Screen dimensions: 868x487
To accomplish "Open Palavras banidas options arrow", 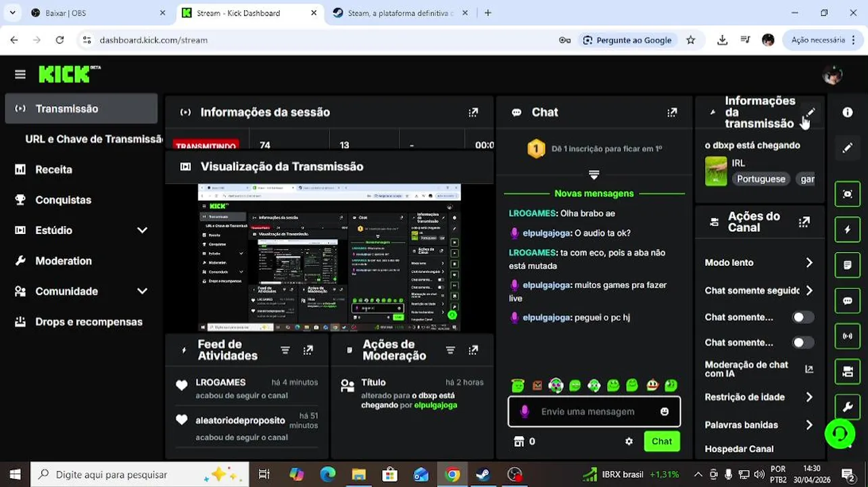I will tap(809, 425).
